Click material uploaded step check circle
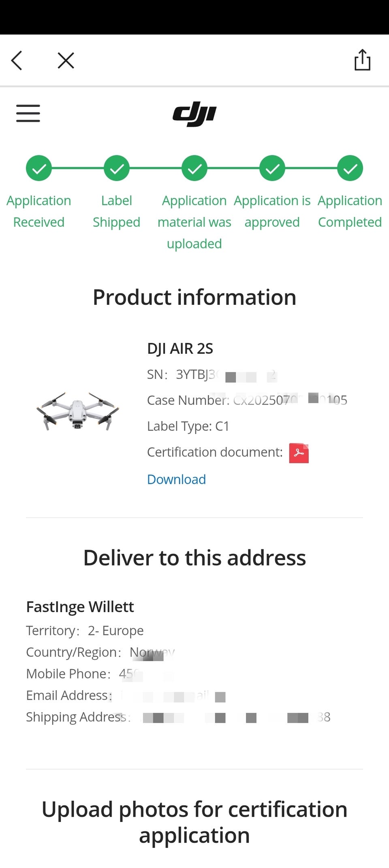This screenshot has width=389, height=868. tap(194, 168)
